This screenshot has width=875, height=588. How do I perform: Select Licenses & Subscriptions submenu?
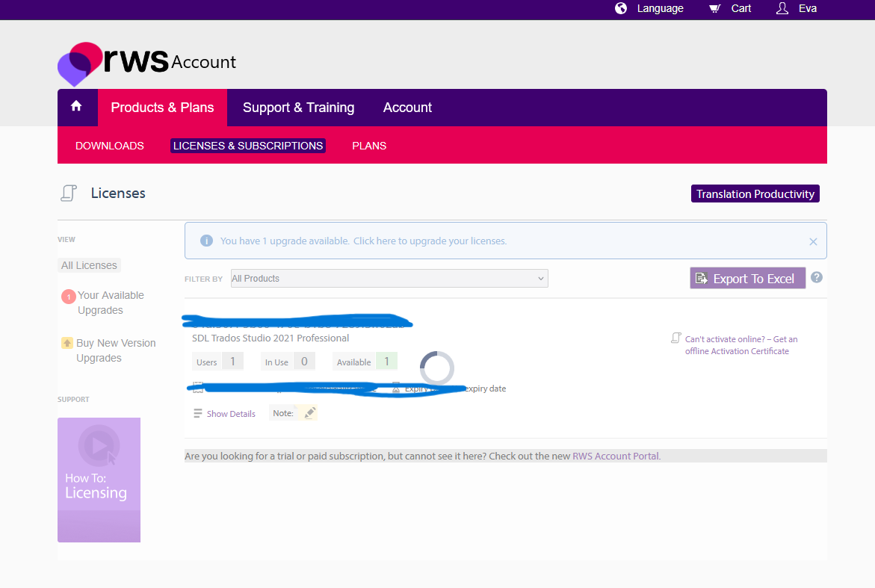click(248, 146)
